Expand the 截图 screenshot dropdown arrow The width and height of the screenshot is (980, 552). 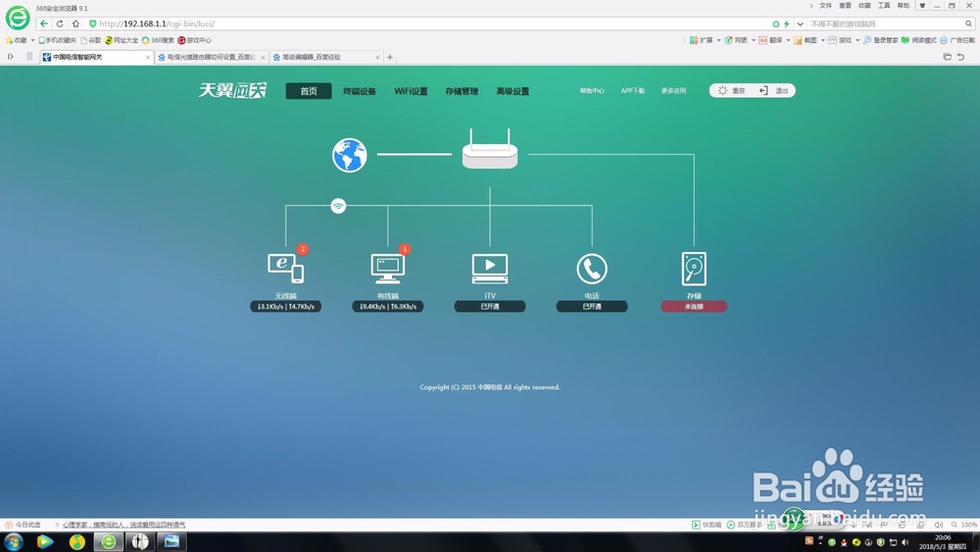click(822, 40)
